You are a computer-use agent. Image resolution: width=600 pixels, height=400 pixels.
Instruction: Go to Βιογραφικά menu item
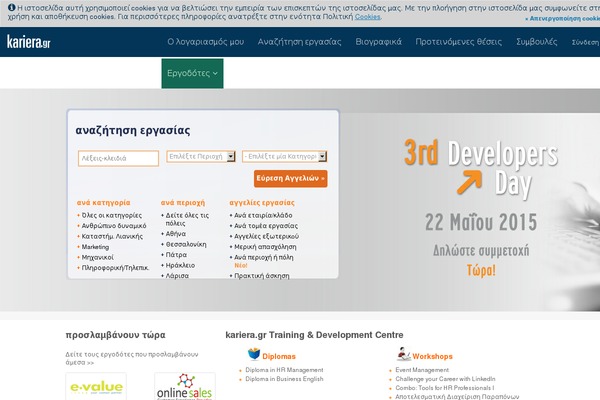(x=378, y=42)
